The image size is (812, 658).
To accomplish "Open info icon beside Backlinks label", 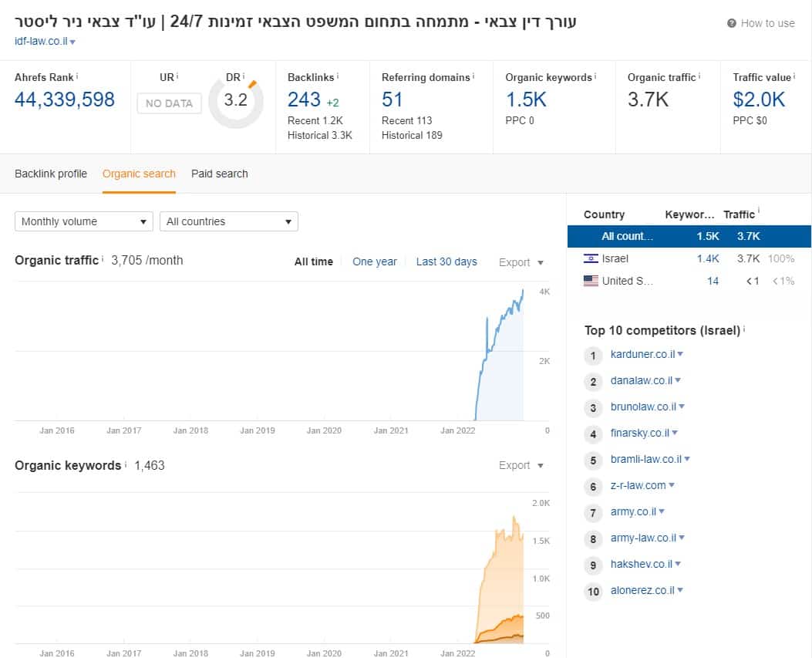I will pyautogui.click(x=338, y=76).
